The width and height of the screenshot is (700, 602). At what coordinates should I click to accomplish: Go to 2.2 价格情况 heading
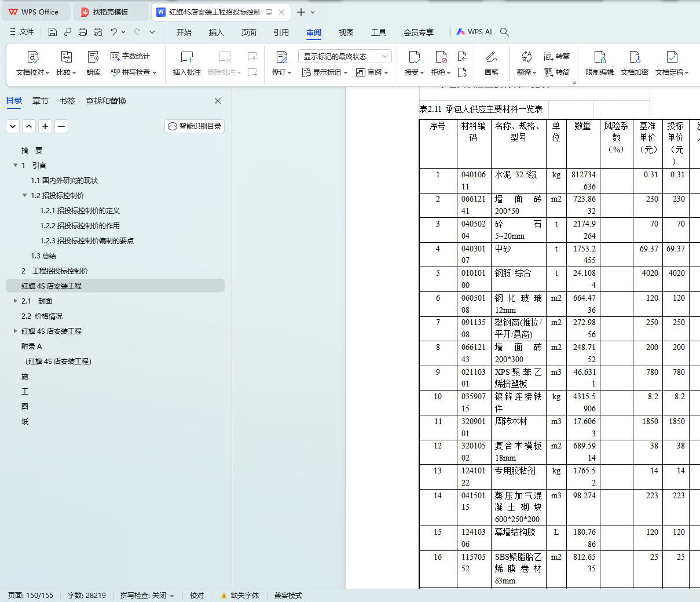click(x=42, y=316)
